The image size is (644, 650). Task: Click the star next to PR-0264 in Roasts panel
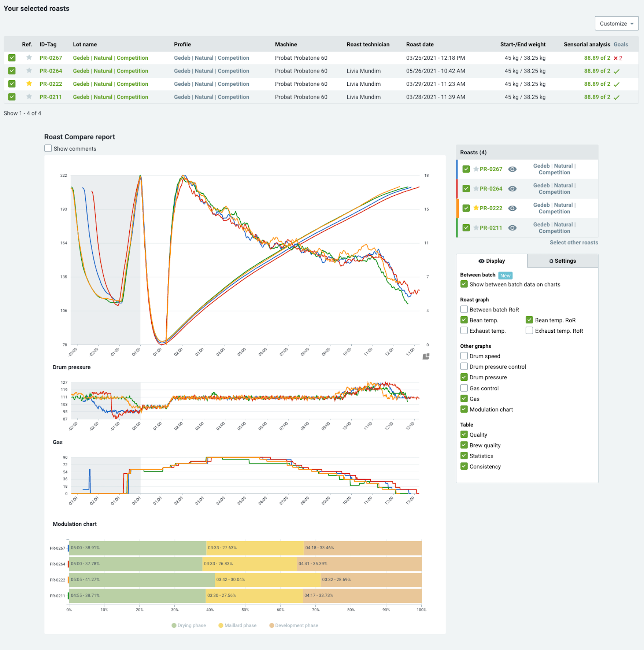point(476,188)
